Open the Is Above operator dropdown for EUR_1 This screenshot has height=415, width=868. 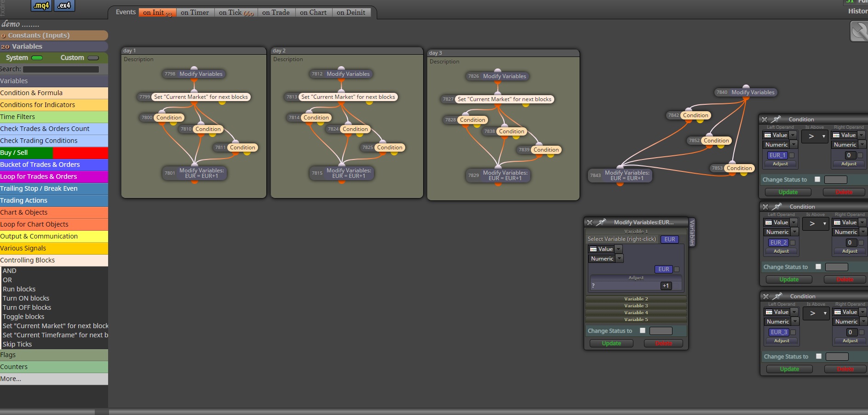pyautogui.click(x=815, y=136)
